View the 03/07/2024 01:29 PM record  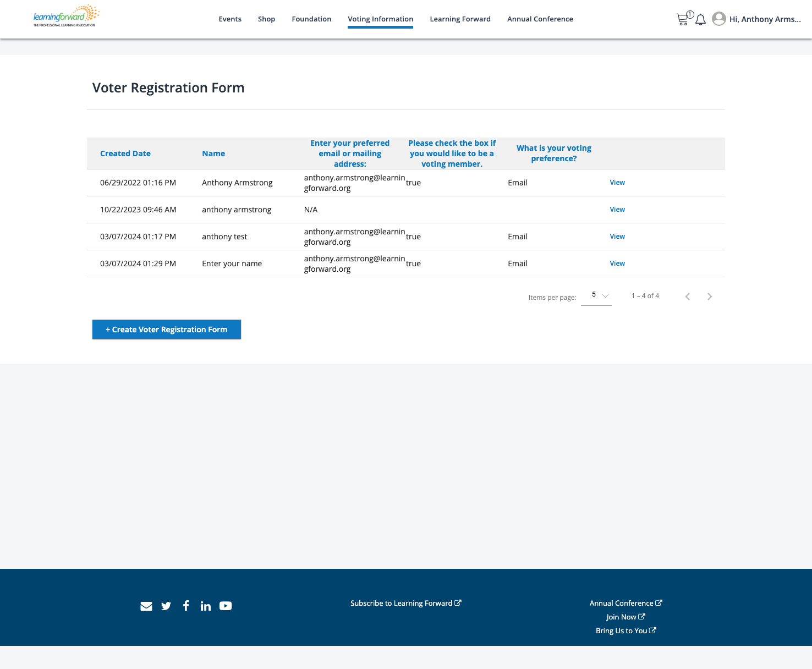(617, 264)
